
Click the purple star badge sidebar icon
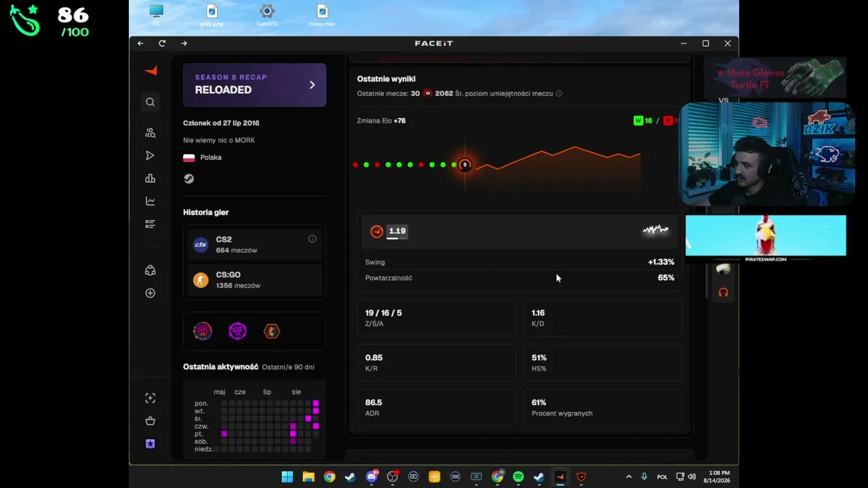pyautogui.click(x=151, y=444)
